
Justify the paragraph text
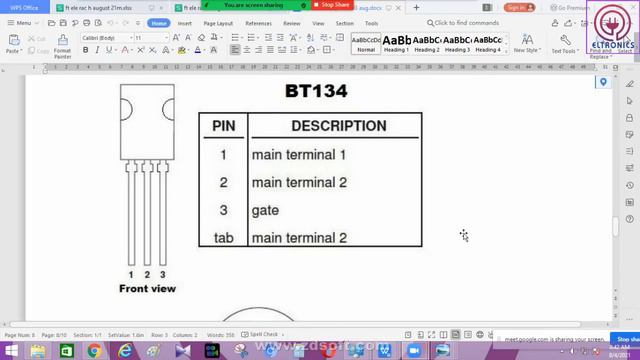tap(270, 50)
